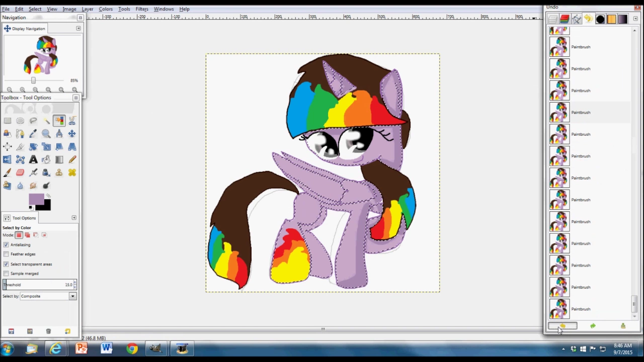The height and width of the screenshot is (362, 644).
Task: Click the black background color swatch
Action: click(x=46, y=206)
